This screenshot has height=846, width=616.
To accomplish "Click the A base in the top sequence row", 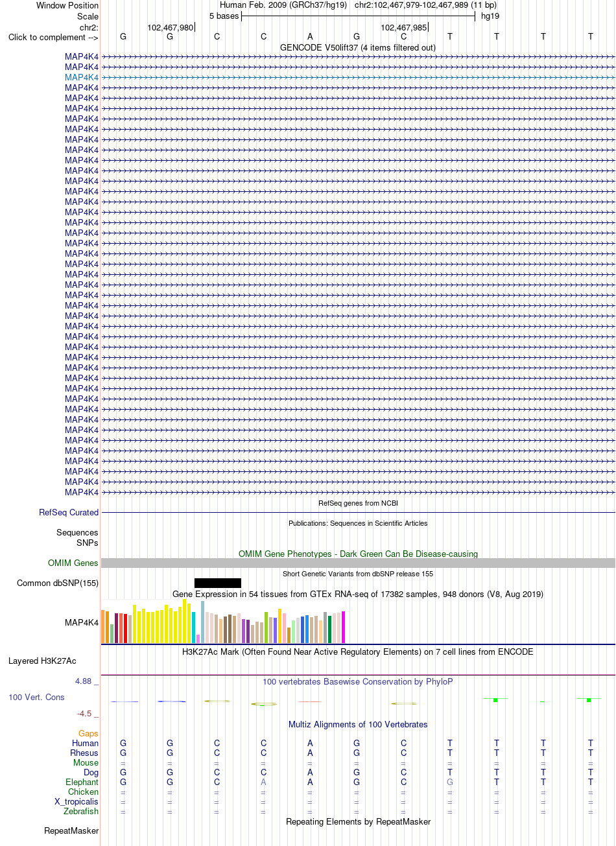I will click(x=310, y=36).
